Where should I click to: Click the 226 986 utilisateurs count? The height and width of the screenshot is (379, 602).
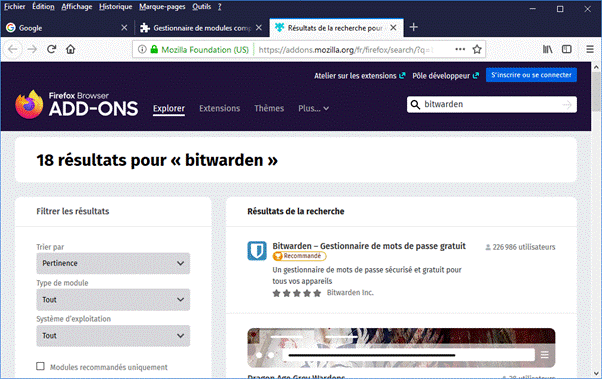(520, 247)
